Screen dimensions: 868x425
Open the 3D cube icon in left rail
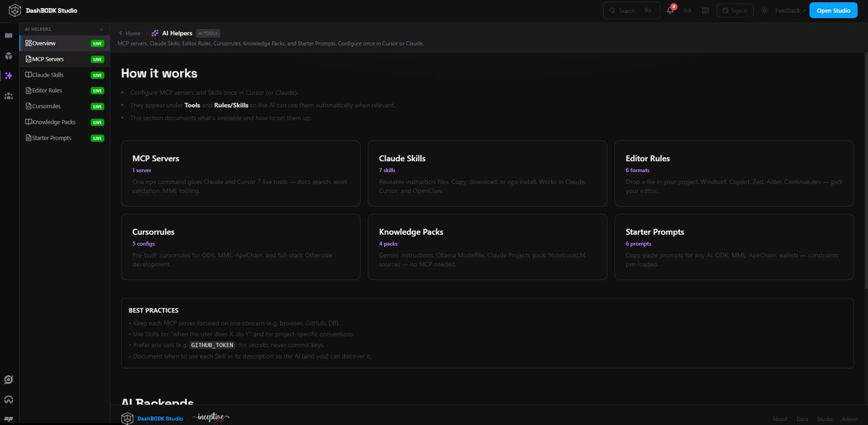(x=9, y=56)
